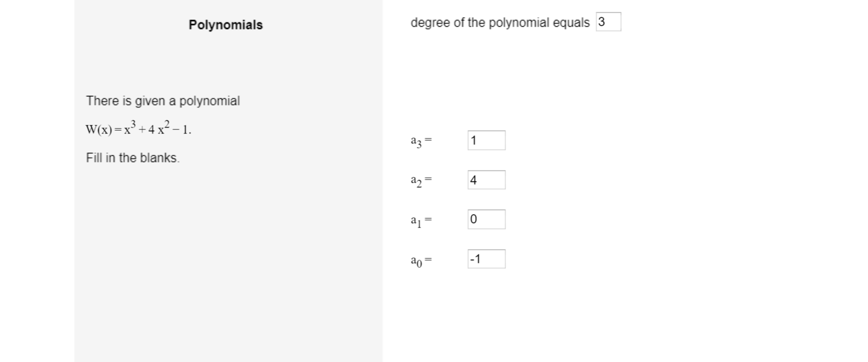Screen dimensions: 868x362
Task: Click the polynomial formula W(x)
Action: (138, 129)
